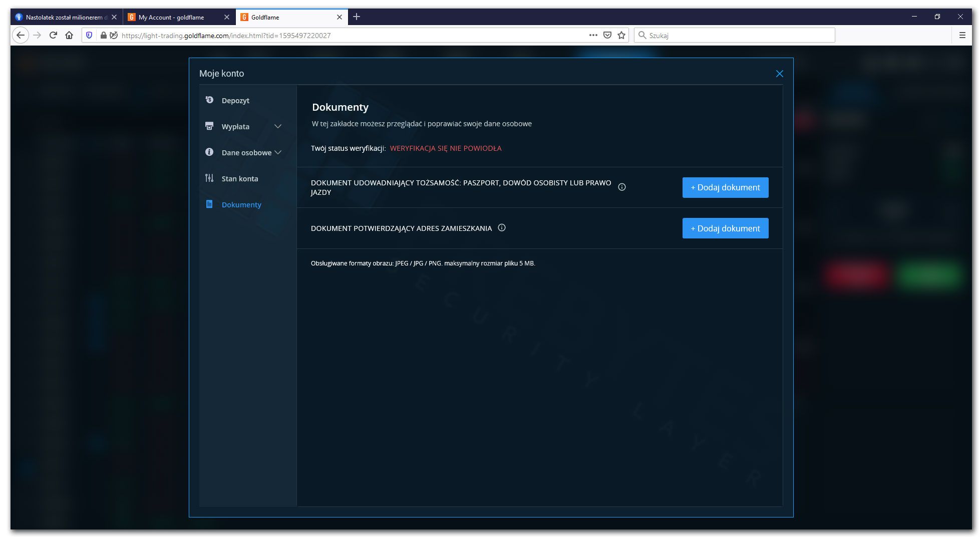Screen dimensions: 980x538
Task: Open the Dane osobowe section
Action: [x=247, y=152]
